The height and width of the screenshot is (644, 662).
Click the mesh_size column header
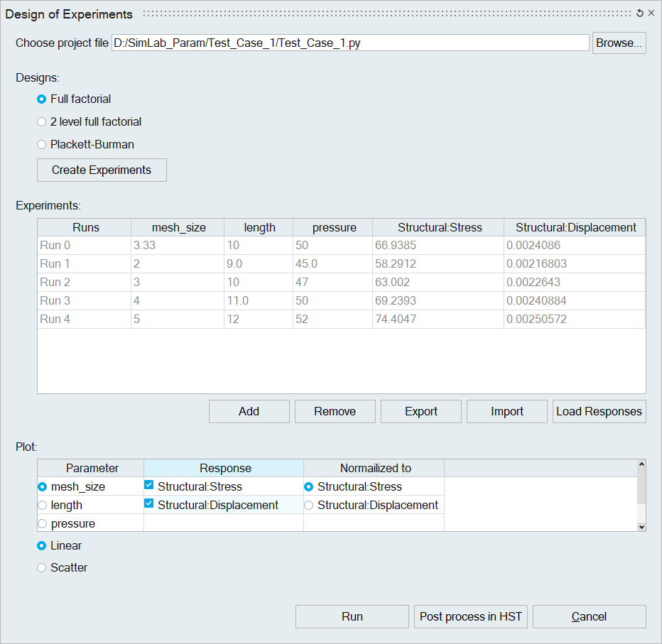click(178, 228)
